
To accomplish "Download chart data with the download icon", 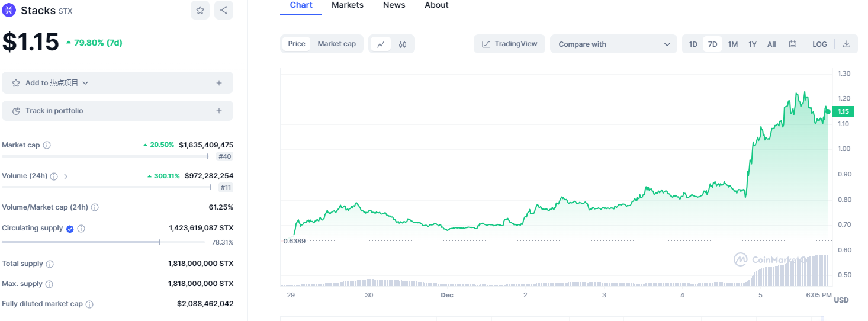I will point(847,44).
